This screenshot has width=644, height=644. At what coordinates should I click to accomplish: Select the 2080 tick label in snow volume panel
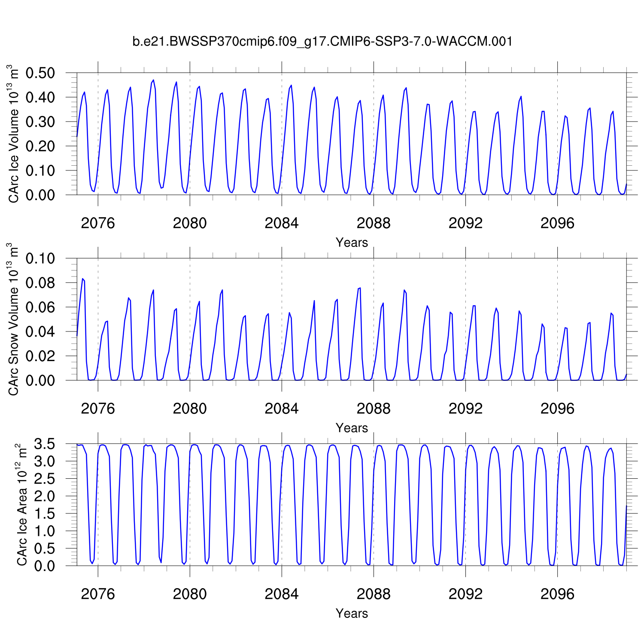(190, 409)
